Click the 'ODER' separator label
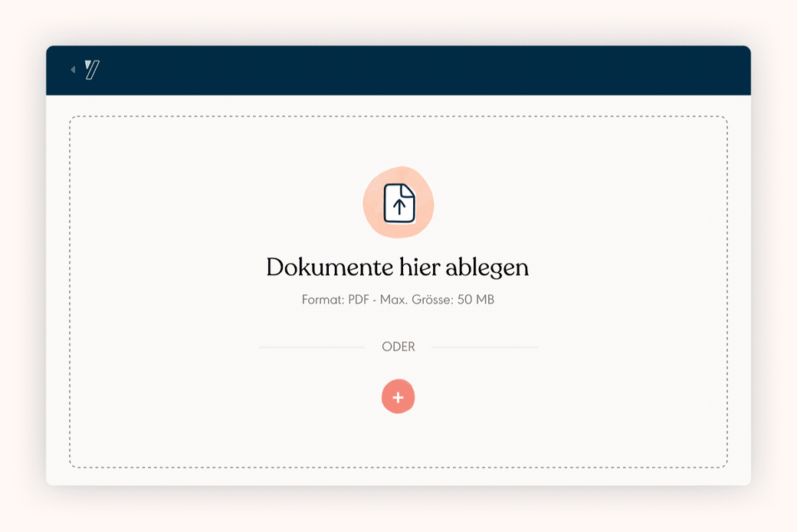 coord(398,346)
